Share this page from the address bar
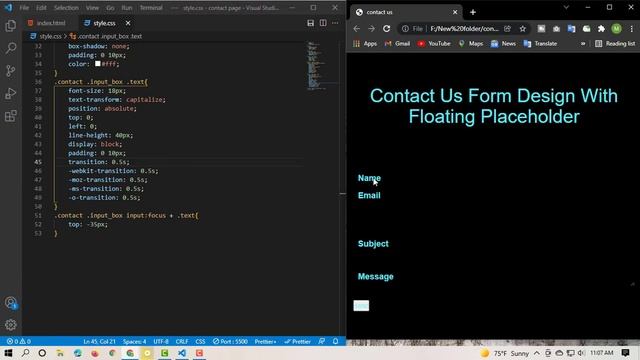Viewport: 640px width, 360px height. click(x=507, y=29)
